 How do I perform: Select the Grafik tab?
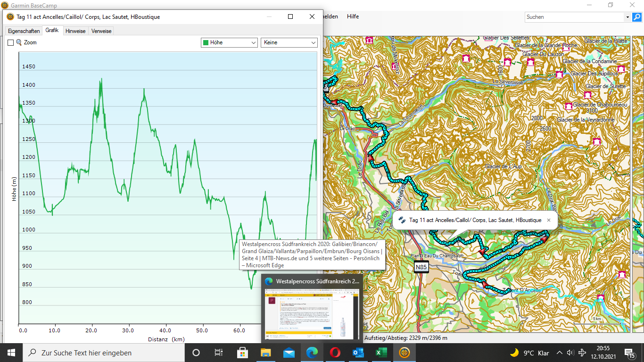(52, 31)
